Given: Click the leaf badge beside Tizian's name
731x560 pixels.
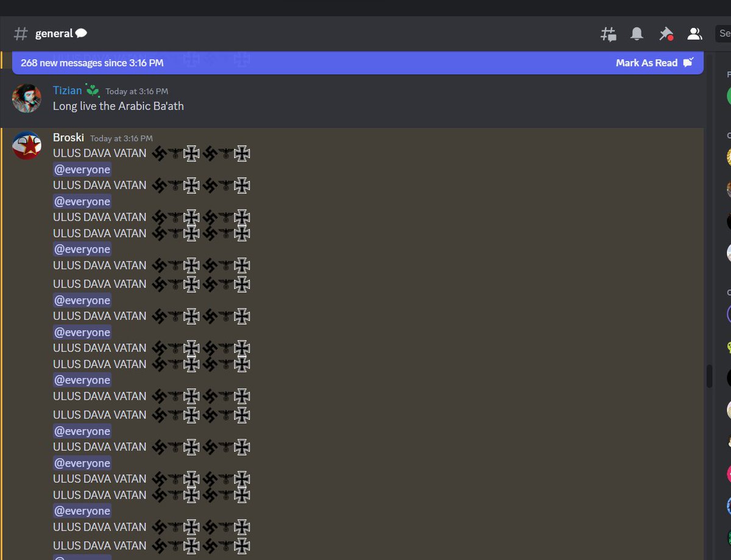Looking at the screenshot, I should pyautogui.click(x=92, y=90).
